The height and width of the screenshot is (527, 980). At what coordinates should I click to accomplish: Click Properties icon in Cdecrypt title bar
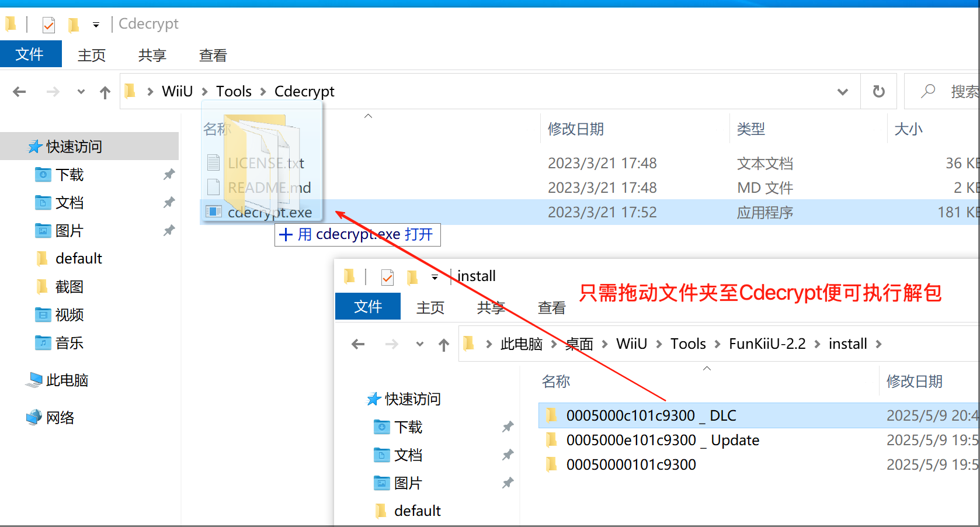coord(48,25)
